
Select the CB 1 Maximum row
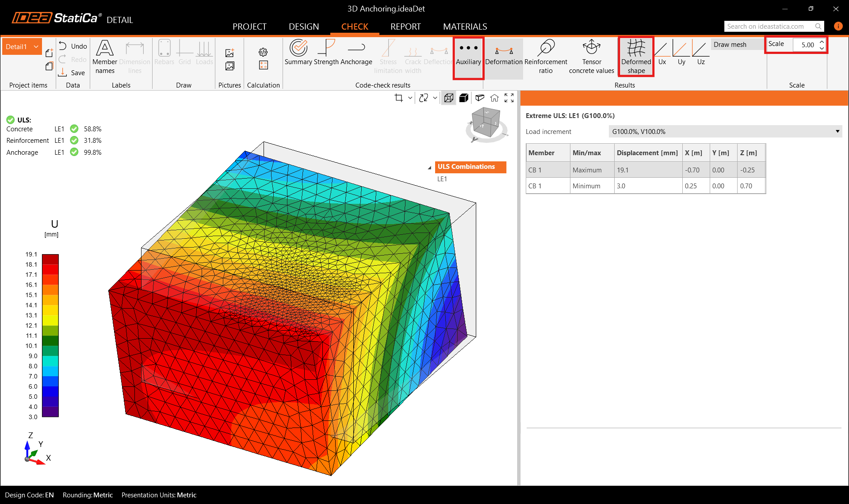point(646,170)
